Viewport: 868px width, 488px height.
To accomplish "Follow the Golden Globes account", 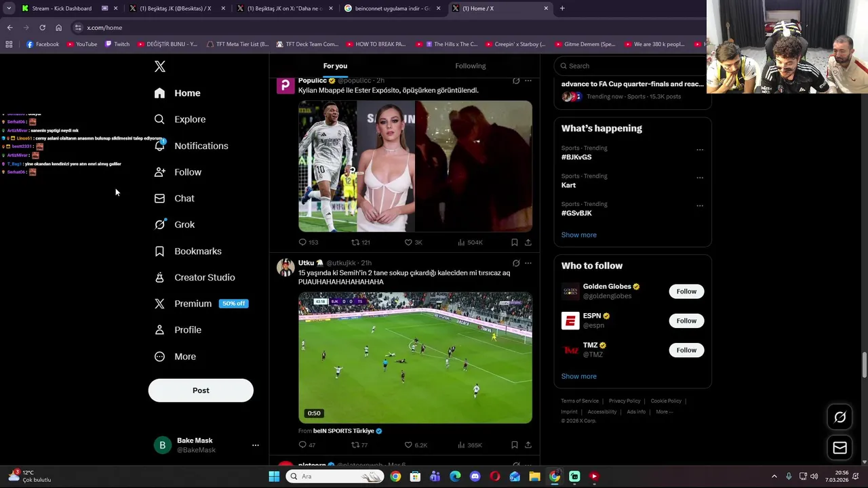I will [x=686, y=291].
